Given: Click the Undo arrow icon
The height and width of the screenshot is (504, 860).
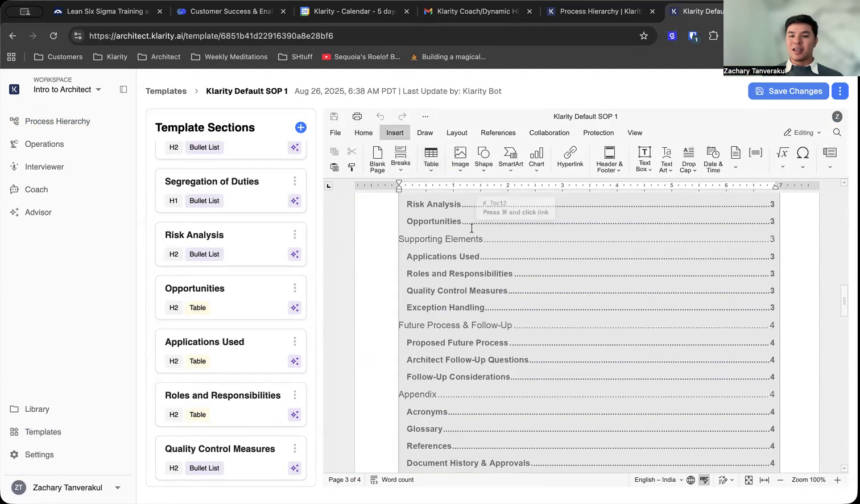Looking at the screenshot, I should click(380, 117).
